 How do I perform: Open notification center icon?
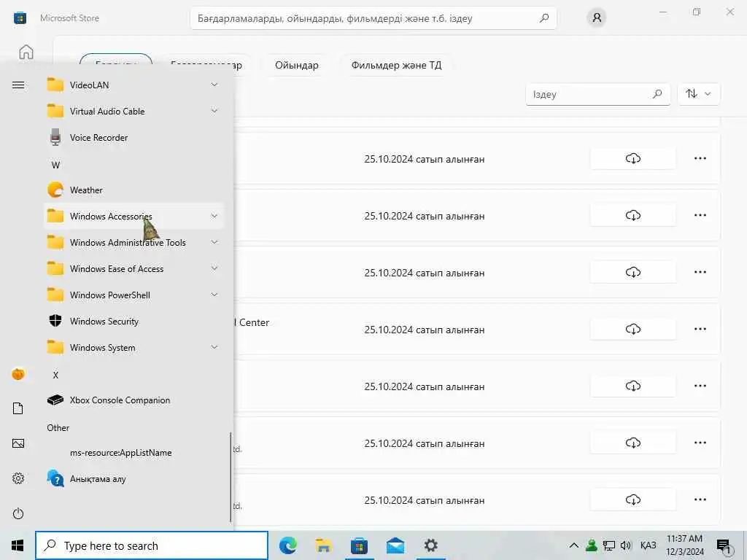[x=724, y=547]
